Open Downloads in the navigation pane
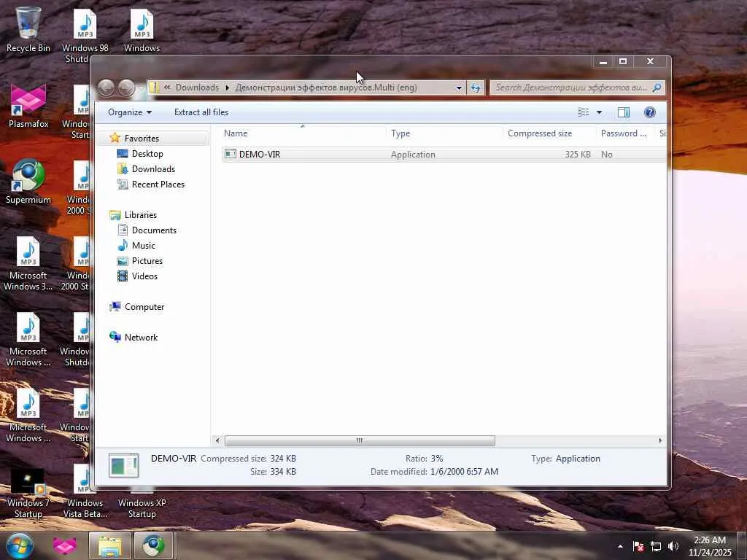The width and height of the screenshot is (747, 560). [x=153, y=169]
